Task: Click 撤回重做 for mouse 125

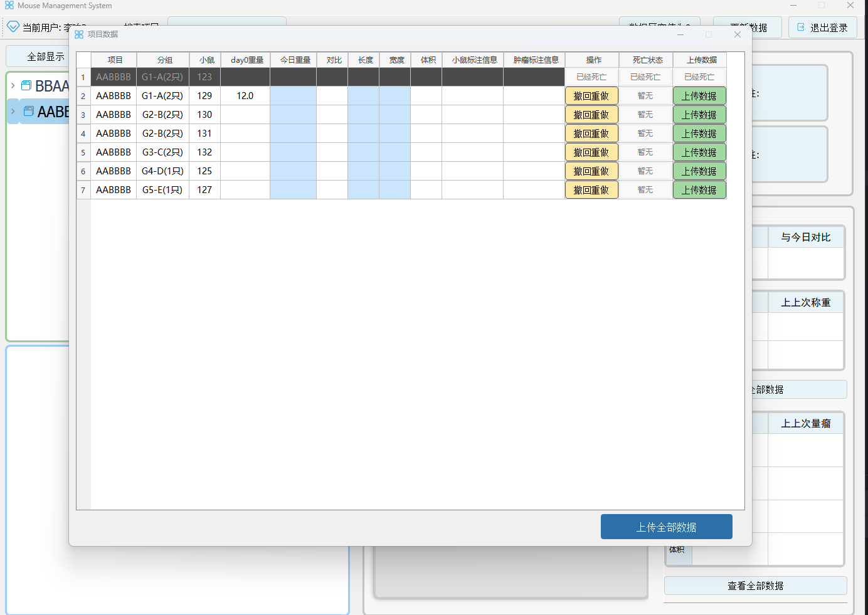Action: pyautogui.click(x=591, y=171)
